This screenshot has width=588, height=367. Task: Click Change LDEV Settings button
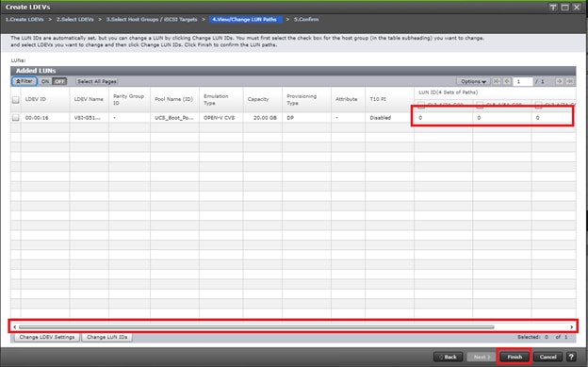click(x=47, y=337)
